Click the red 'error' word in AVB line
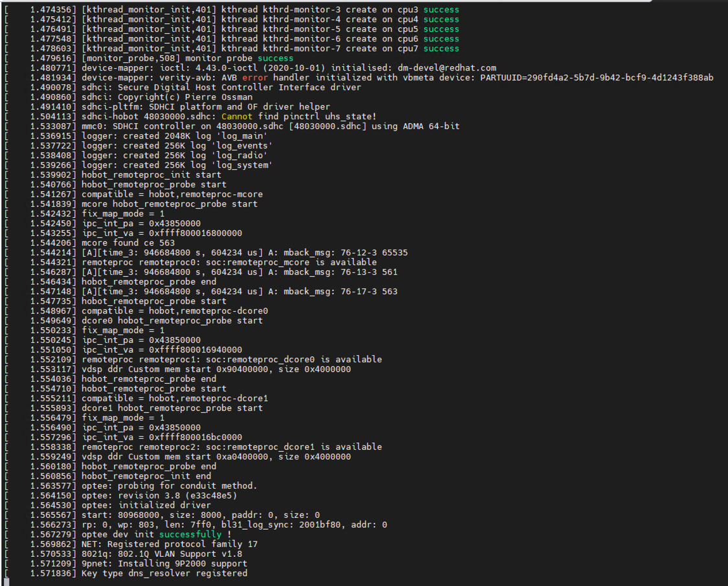Image resolution: width=728 pixels, height=586 pixels. pos(255,78)
